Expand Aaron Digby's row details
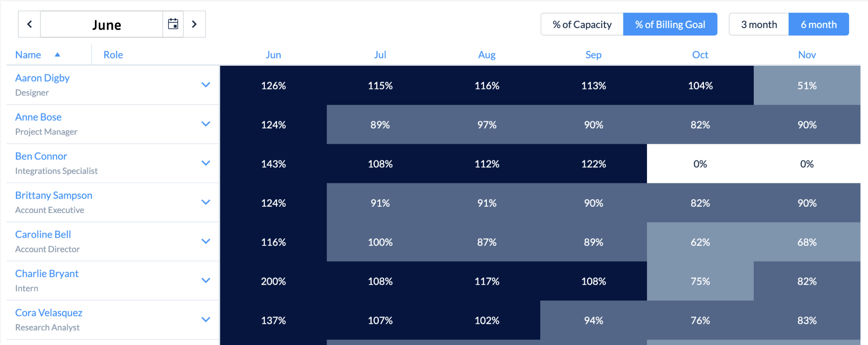 (x=206, y=85)
